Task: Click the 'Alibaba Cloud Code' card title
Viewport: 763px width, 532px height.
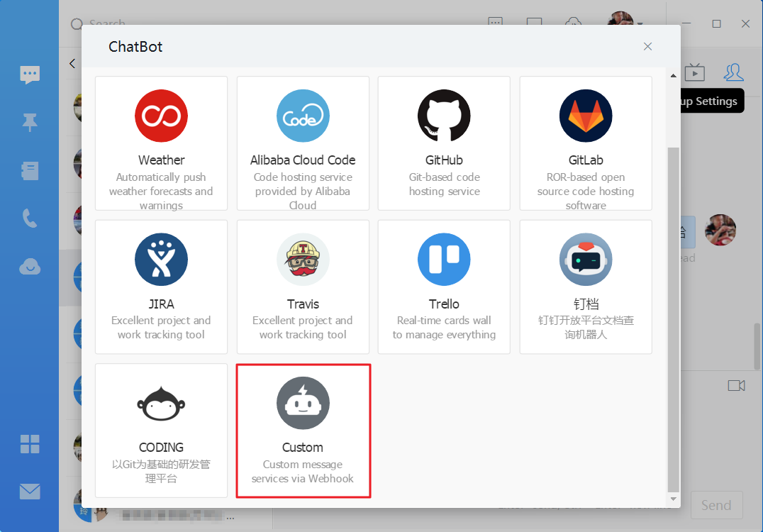Action: (303, 160)
